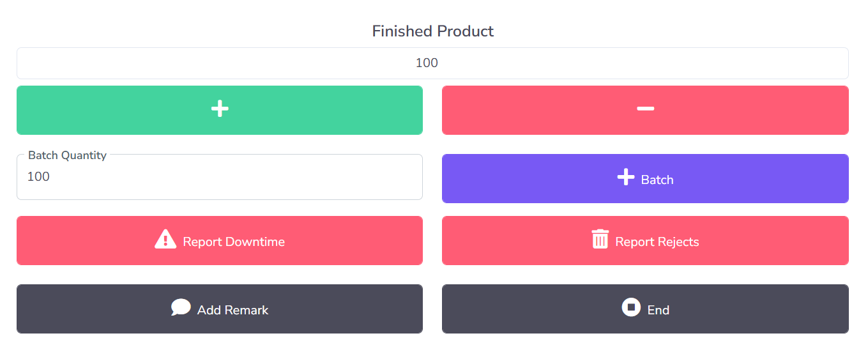Click the white plus icon on green button
This screenshot has height=345, width=868.
(220, 109)
